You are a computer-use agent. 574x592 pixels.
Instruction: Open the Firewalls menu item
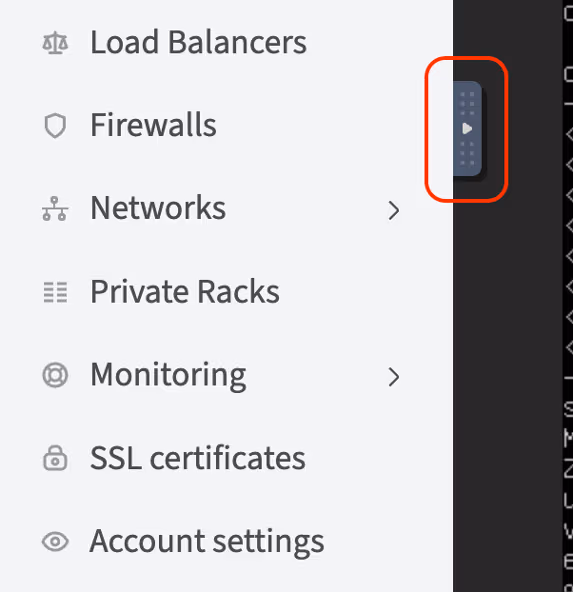coord(153,125)
